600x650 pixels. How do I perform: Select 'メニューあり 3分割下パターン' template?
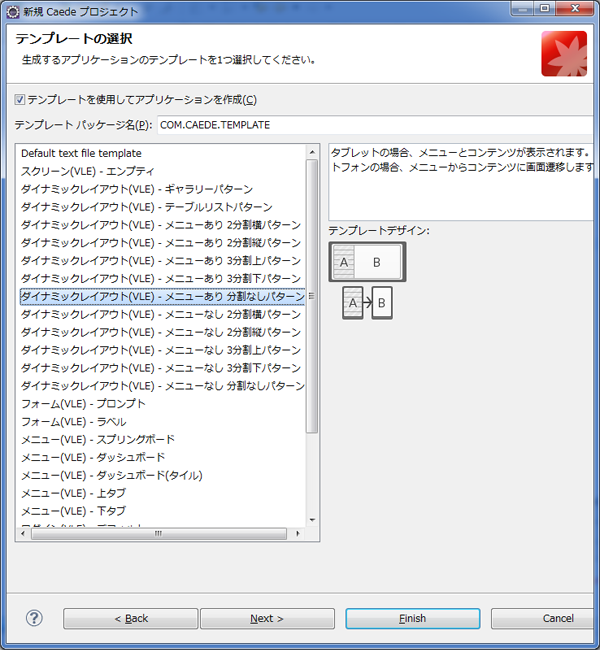[x=163, y=278]
